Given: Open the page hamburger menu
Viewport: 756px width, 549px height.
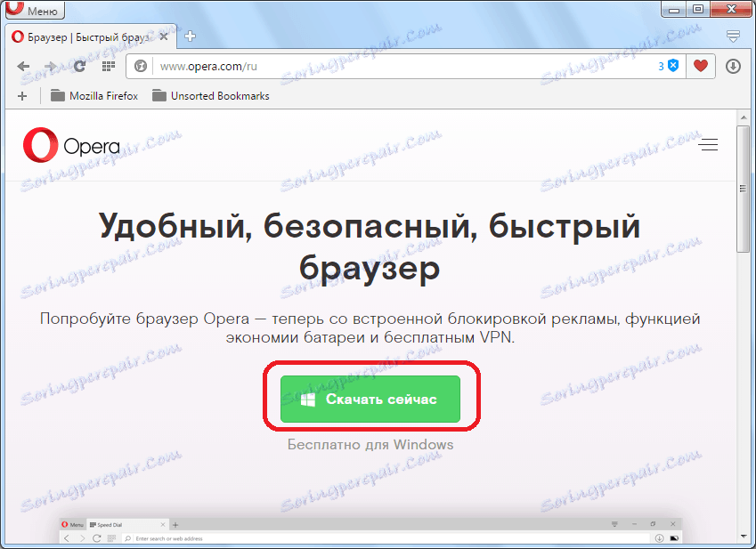Looking at the screenshot, I should point(708,144).
